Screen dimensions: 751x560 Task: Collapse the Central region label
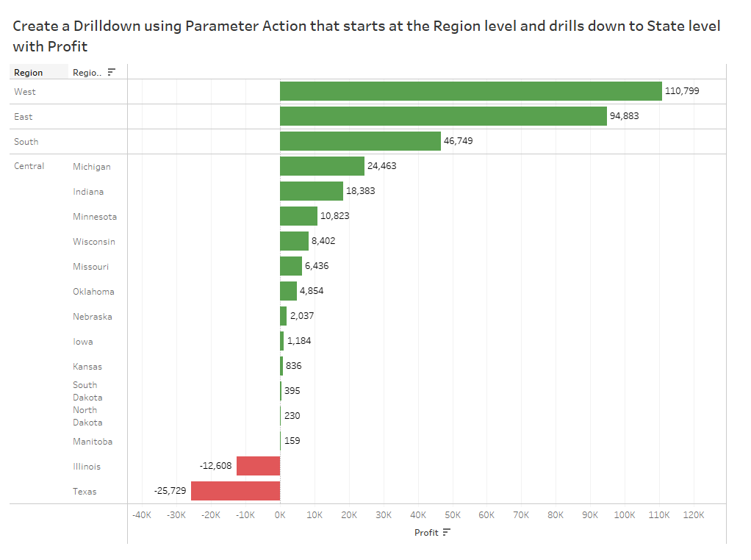(29, 166)
